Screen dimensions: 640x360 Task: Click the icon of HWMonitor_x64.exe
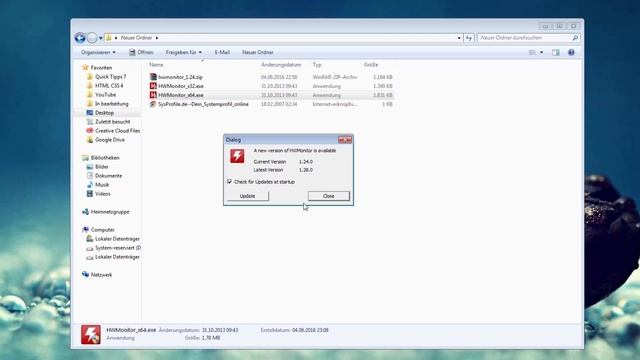tap(153, 95)
